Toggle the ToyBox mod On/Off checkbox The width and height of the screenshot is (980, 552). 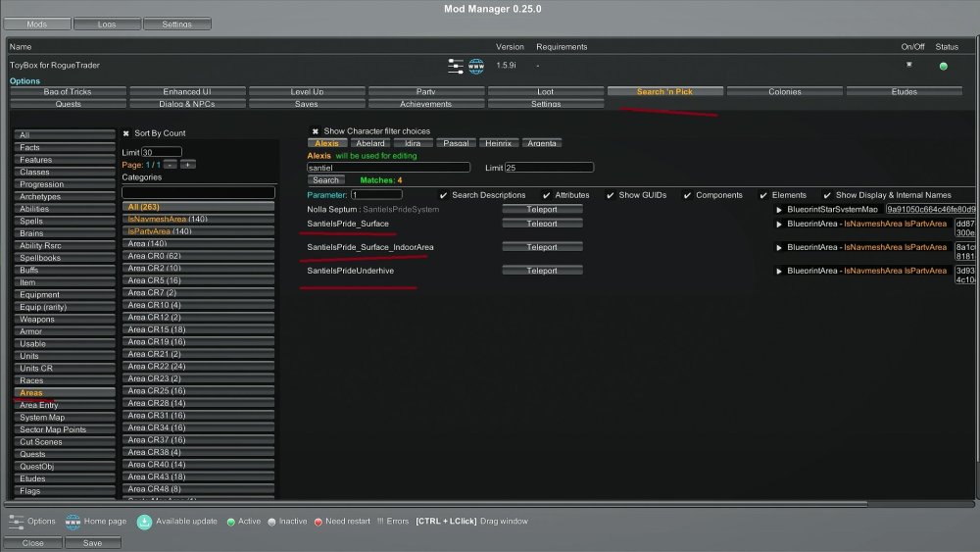[x=908, y=65]
